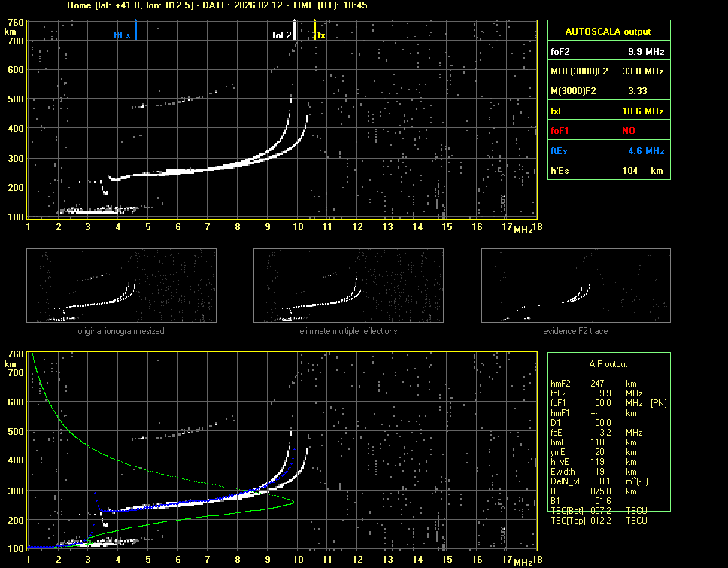Click the yellow fx marker at top
This screenshot has width=728, height=568.
coord(315,32)
